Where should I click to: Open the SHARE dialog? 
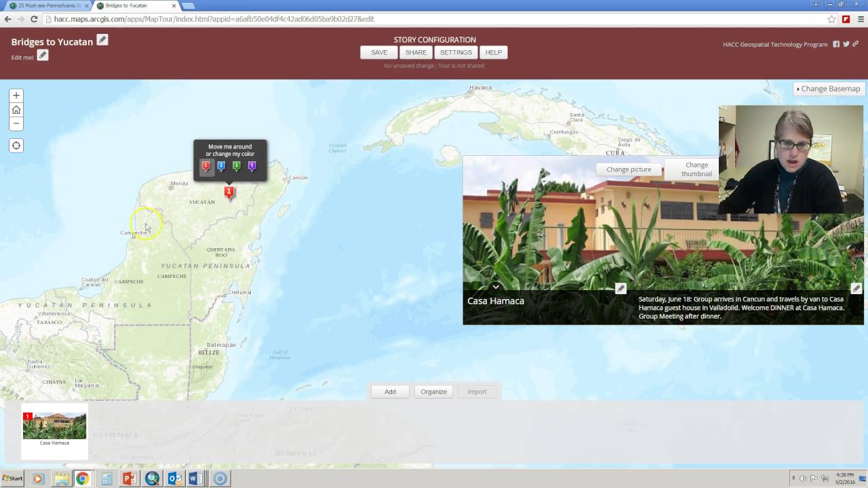(416, 52)
